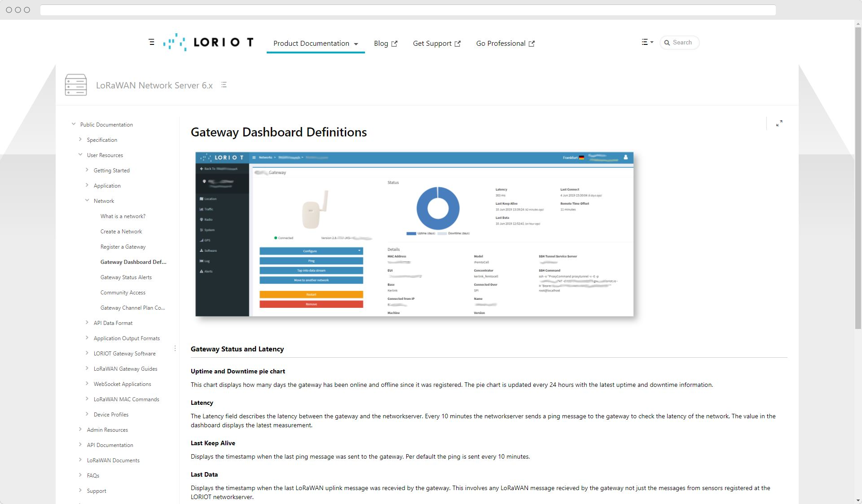Click the Go Professional menu item

pos(505,43)
